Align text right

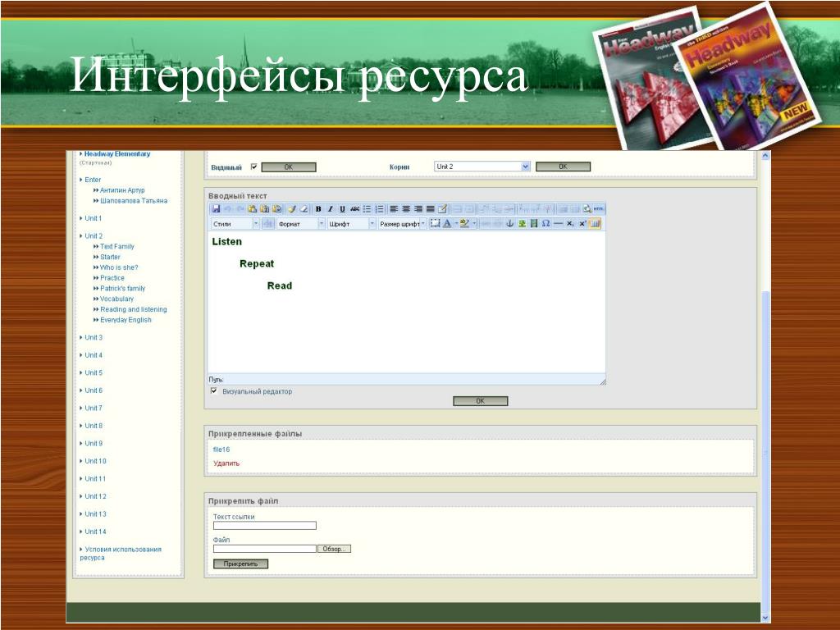(x=418, y=209)
